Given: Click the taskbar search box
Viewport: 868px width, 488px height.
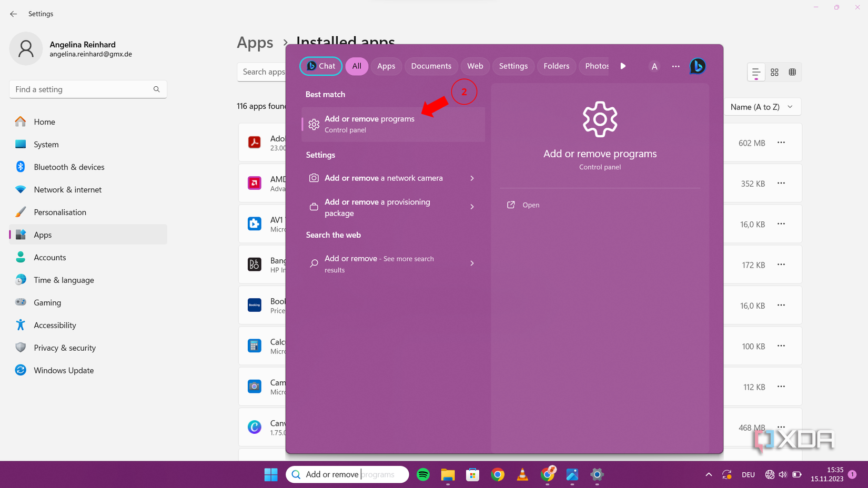Looking at the screenshot, I should click(x=347, y=474).
